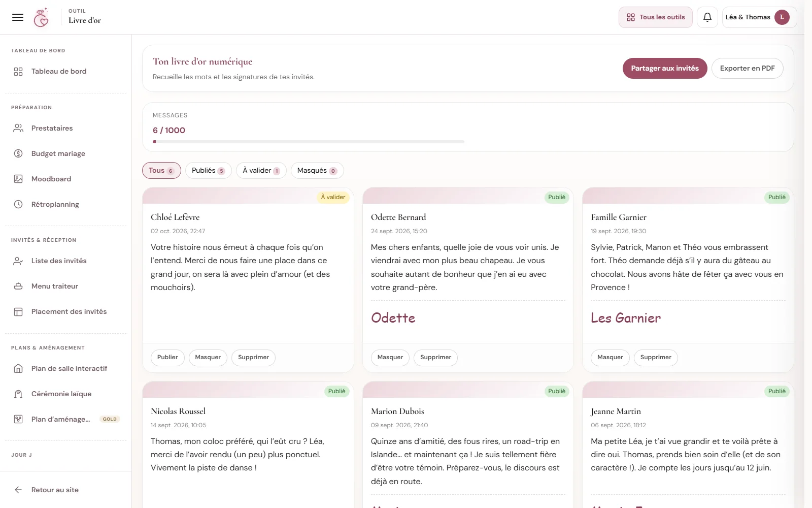Publish Chloé Lefèvre's message
The image size is (812, 508).
point(167,358)
